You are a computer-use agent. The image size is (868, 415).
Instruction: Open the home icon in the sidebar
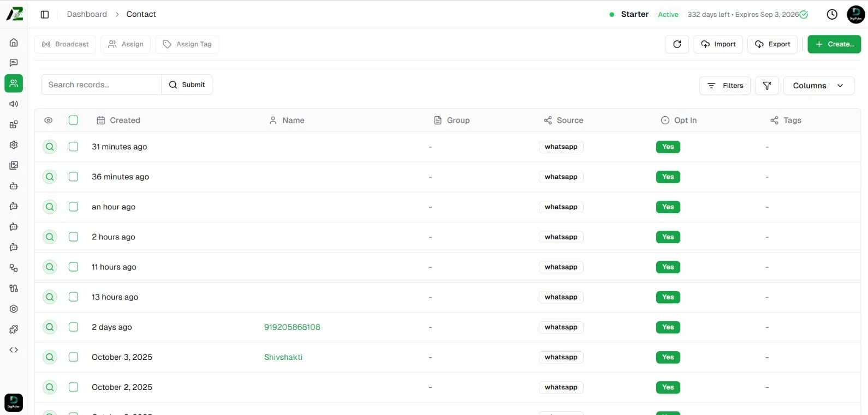[14, 43]
